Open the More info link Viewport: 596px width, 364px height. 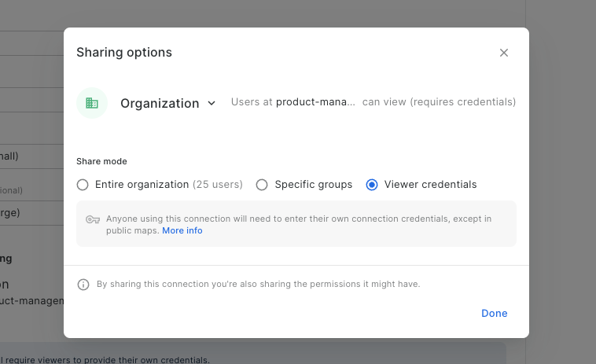pos(182,231)
